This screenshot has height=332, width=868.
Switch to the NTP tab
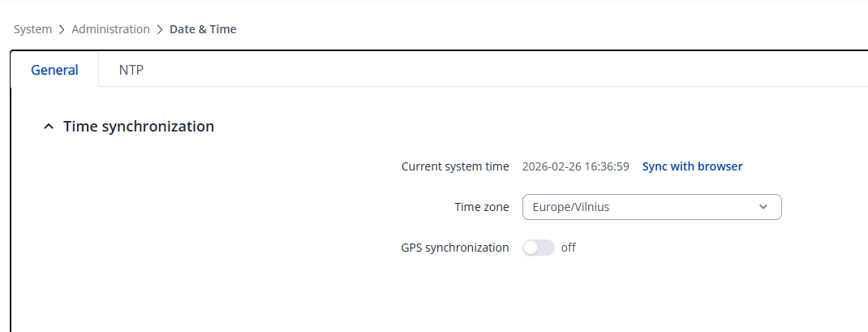coord(131,70)
